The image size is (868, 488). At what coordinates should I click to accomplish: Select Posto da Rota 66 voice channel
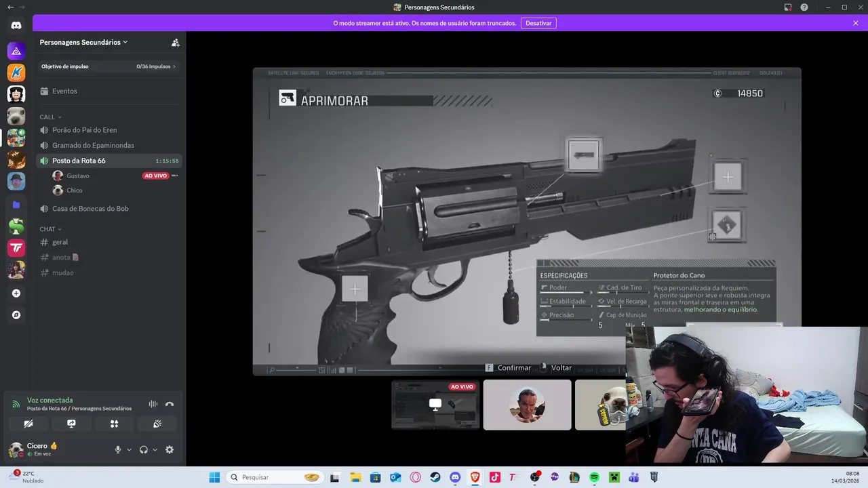[x=109, y=161]
